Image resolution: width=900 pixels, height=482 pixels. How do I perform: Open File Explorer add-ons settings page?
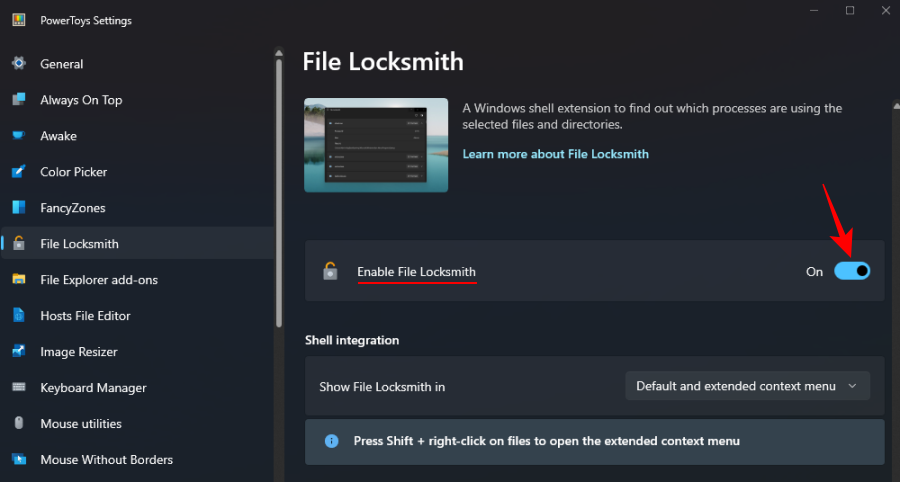click(98, 280)
